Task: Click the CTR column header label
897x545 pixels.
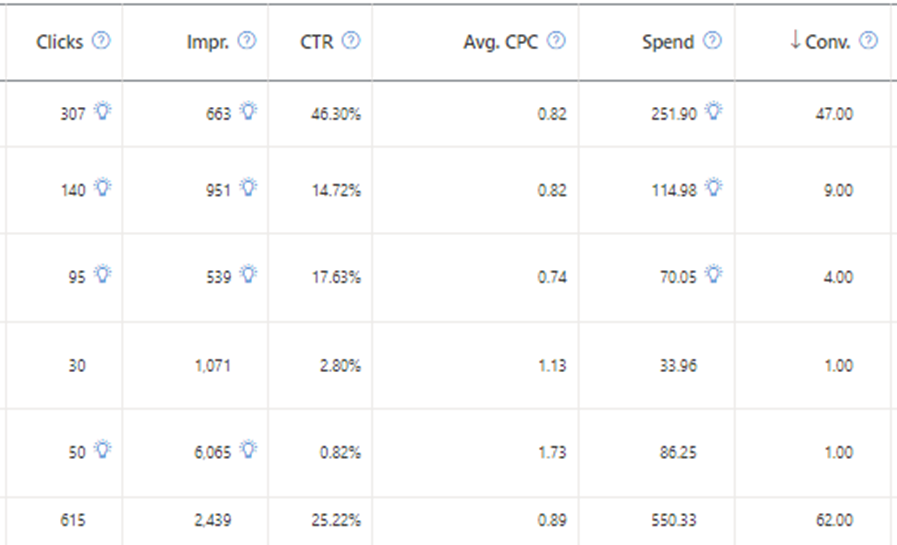Action: point(318,42)
